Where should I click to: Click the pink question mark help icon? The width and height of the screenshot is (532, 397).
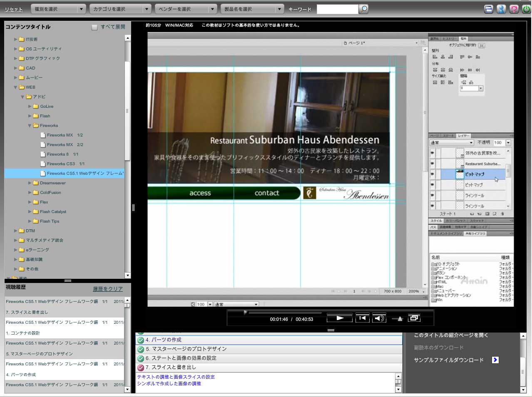coord(514,9)
